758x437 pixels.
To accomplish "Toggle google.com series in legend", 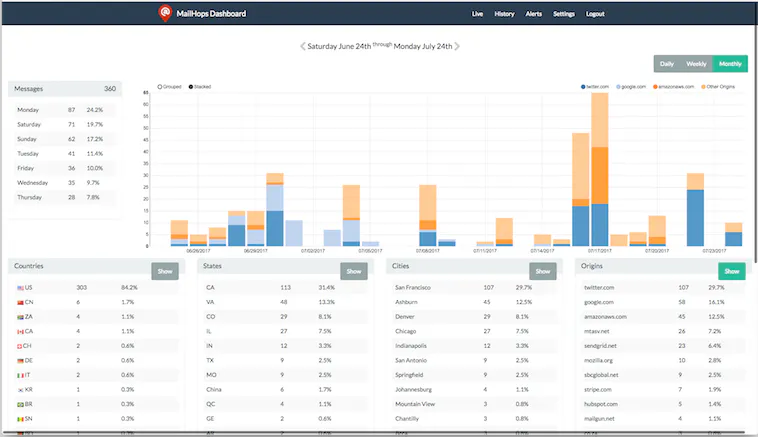I will coord(631,87).
